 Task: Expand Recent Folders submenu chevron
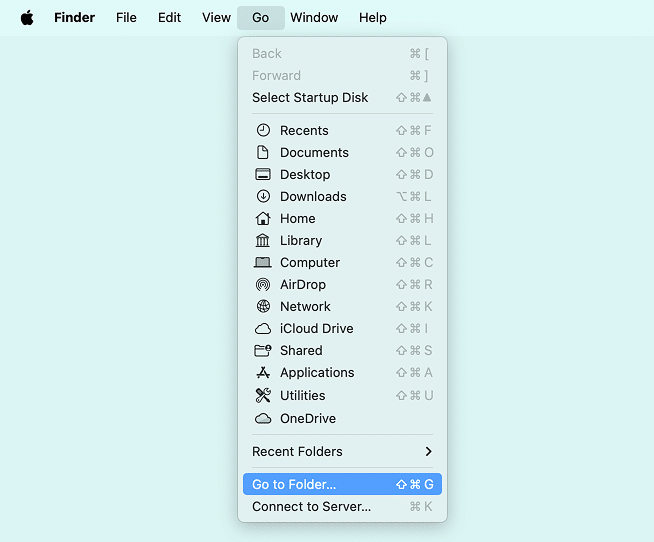tap(428, 451)
